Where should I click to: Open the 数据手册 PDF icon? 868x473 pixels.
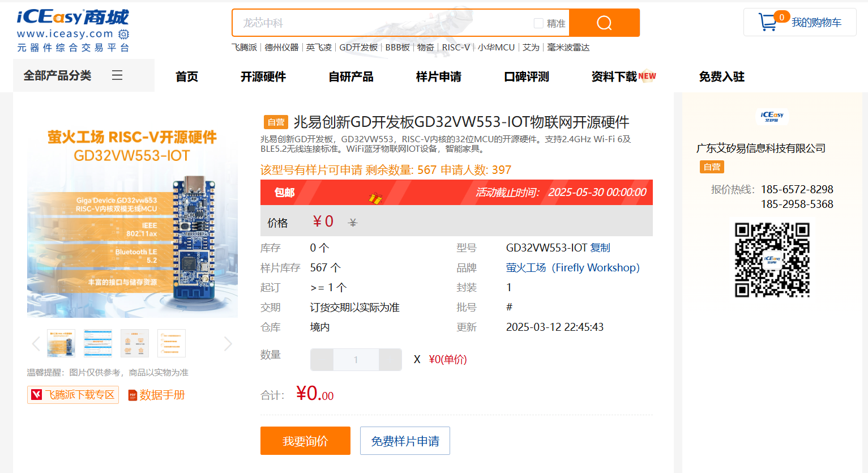click(x=132, y=395)
